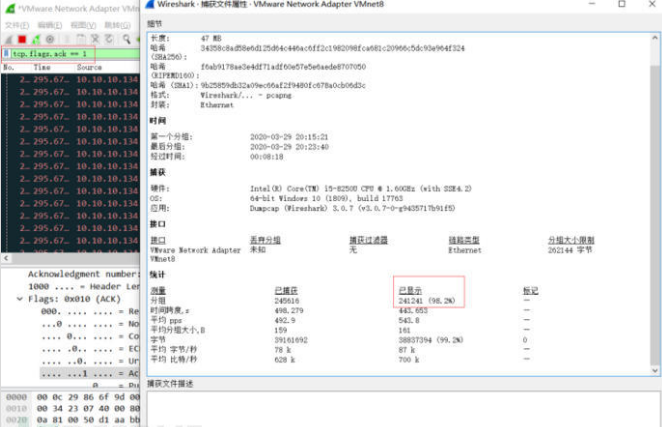Collapse the Flags: 0x010 (ACK) tree node
This screenshot has height=427, width=662.
click(x=20, y=298)
